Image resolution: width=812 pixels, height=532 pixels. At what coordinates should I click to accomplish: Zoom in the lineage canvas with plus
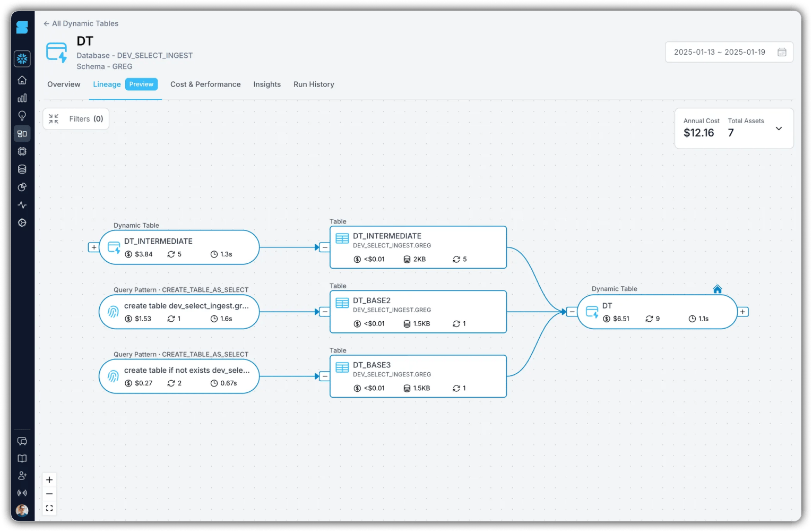point(49,480)
